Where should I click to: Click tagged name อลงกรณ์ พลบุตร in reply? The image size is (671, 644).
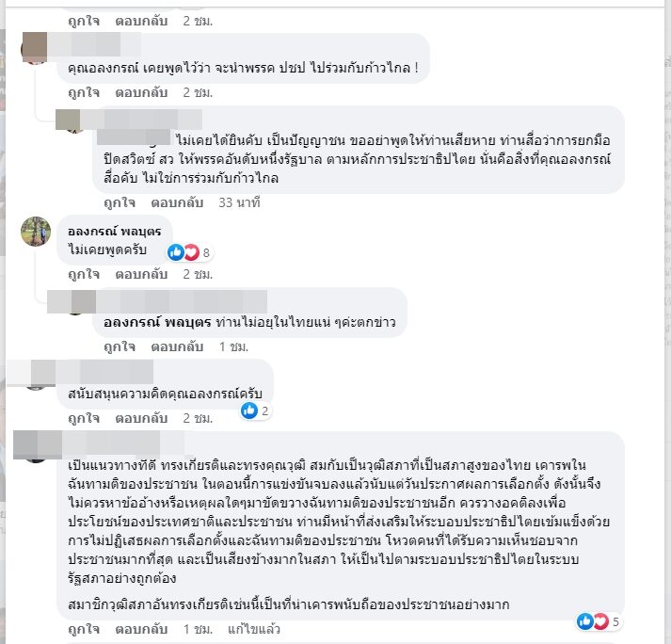[x=157, y=322]
